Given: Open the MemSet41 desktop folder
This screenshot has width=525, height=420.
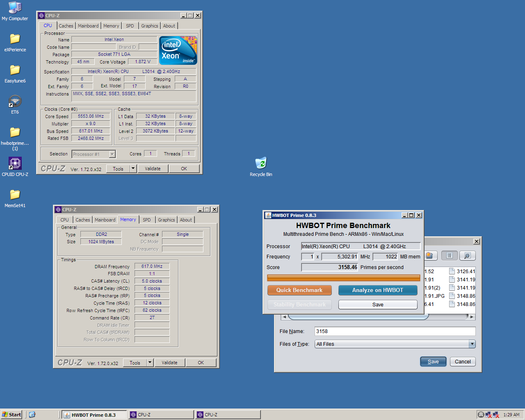Looking at the screenshot, I should pos(15,198).
